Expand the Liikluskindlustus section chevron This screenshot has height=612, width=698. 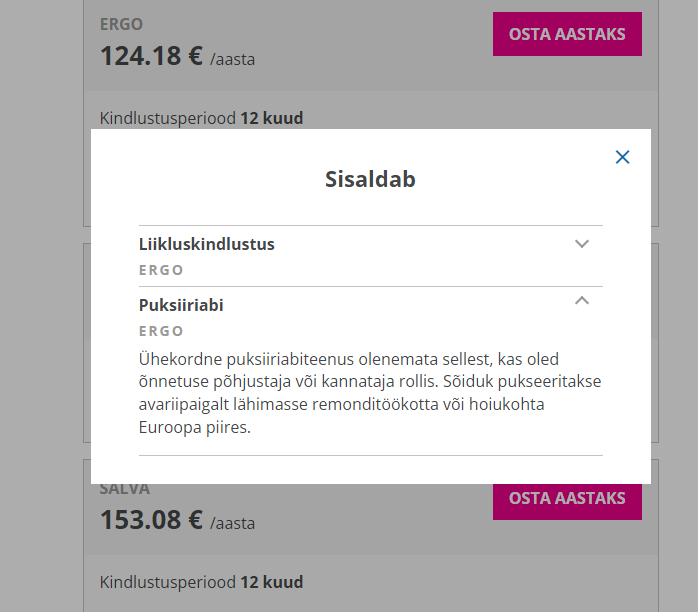[582, 244]
